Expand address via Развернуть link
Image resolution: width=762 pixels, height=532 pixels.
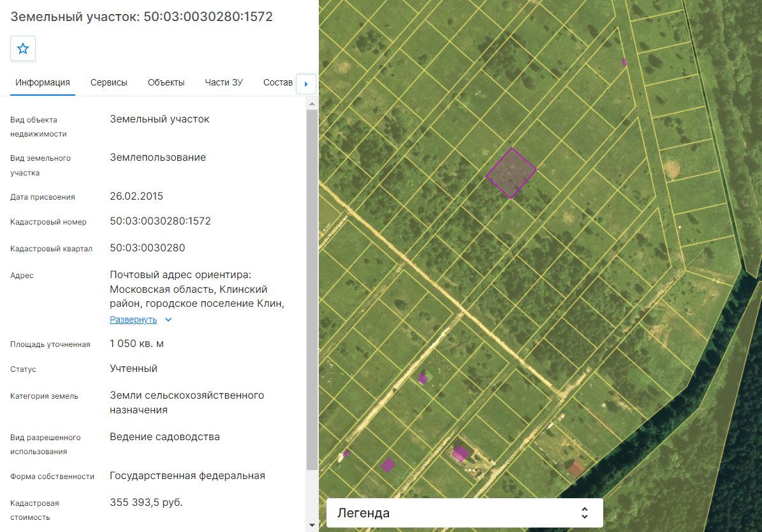tap(133, 320)
